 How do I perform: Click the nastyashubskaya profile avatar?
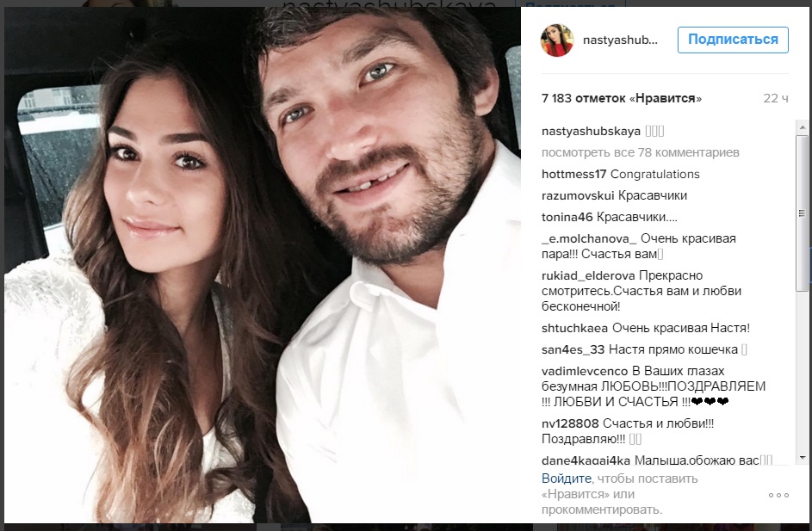pos(557,40)
